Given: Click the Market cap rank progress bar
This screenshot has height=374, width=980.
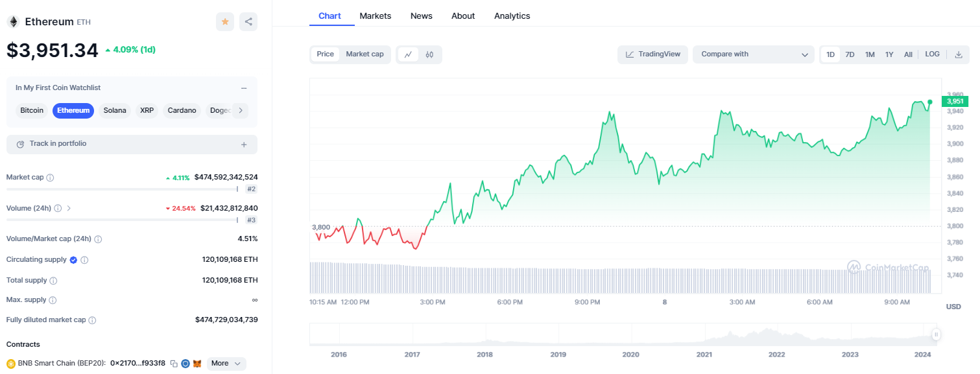Looking at the screenshot, I should coord(122,189).
